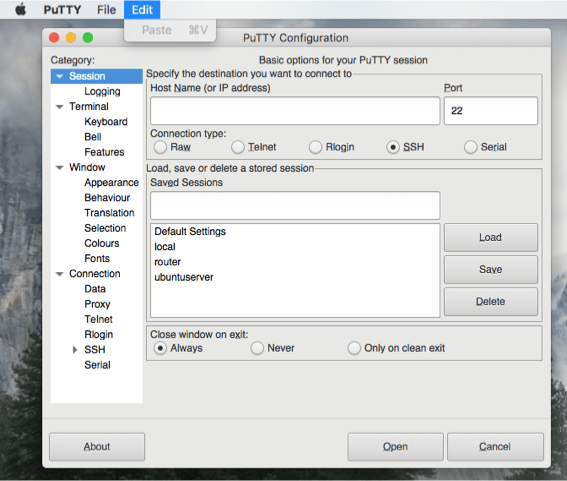This screenshot has width=567, height=481.
Task: Choose Paste from the Edit menu
Action: (x=170, y=30)
